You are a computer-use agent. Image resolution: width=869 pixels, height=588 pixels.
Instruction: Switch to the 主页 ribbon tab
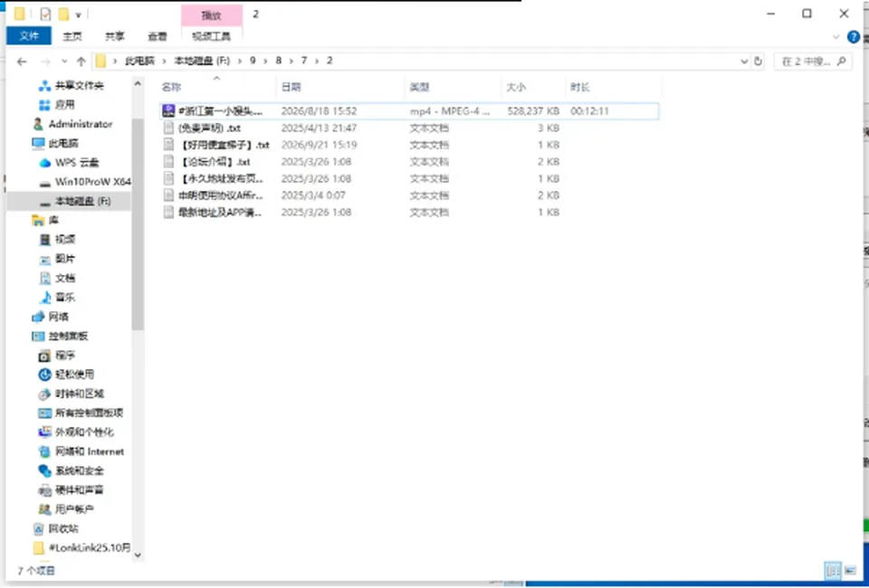pyautogui.click(x=72, y=36)
